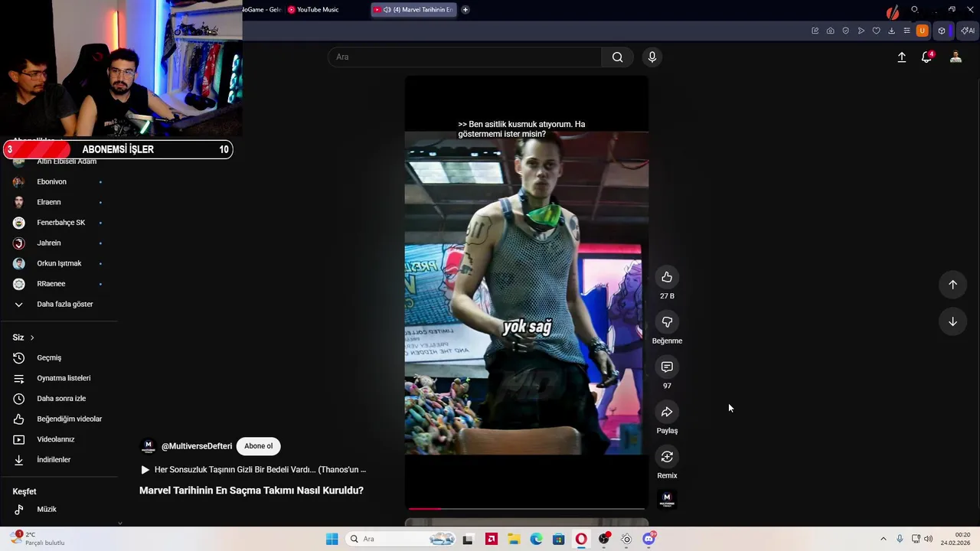
Task: Open Opera easy setup sliders icon
Action: tap(906, 31)
